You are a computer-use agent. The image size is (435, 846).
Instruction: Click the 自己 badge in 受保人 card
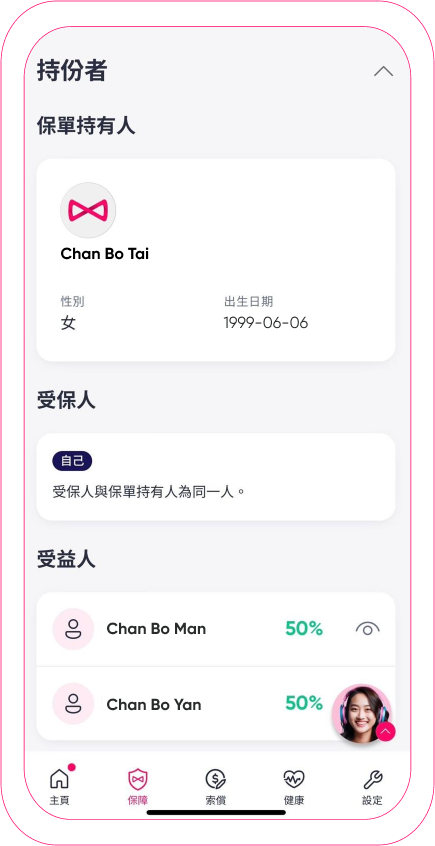tap(72, 462)
